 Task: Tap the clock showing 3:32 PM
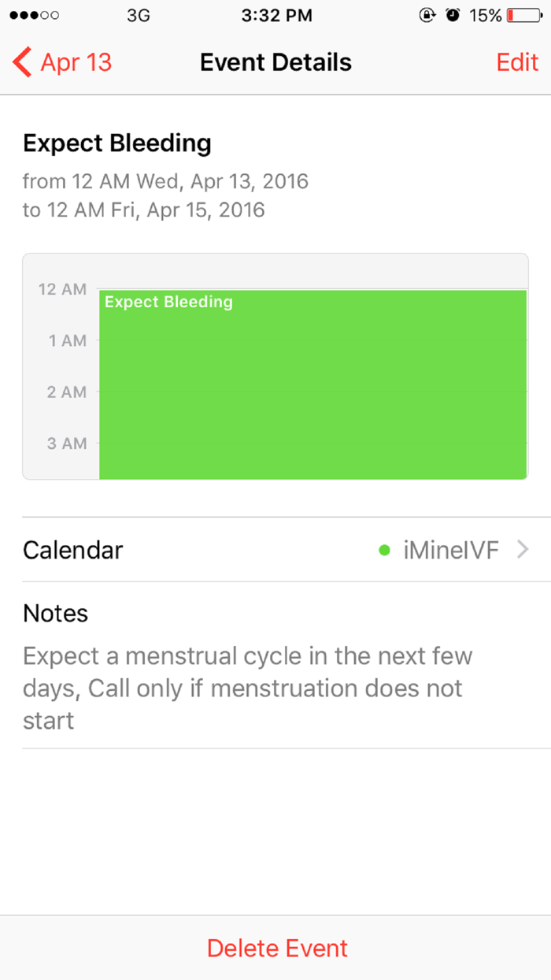[x=275, y=14]
